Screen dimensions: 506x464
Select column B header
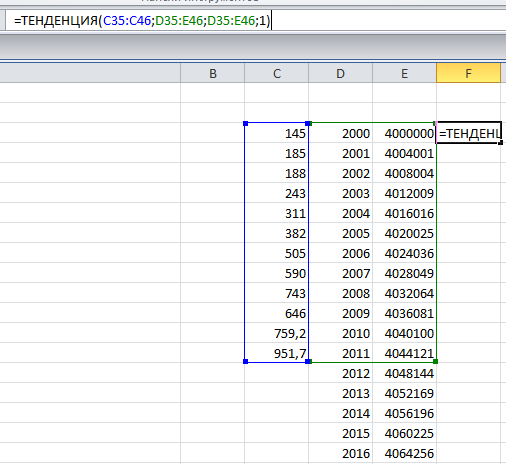click(x=213, y=73)
